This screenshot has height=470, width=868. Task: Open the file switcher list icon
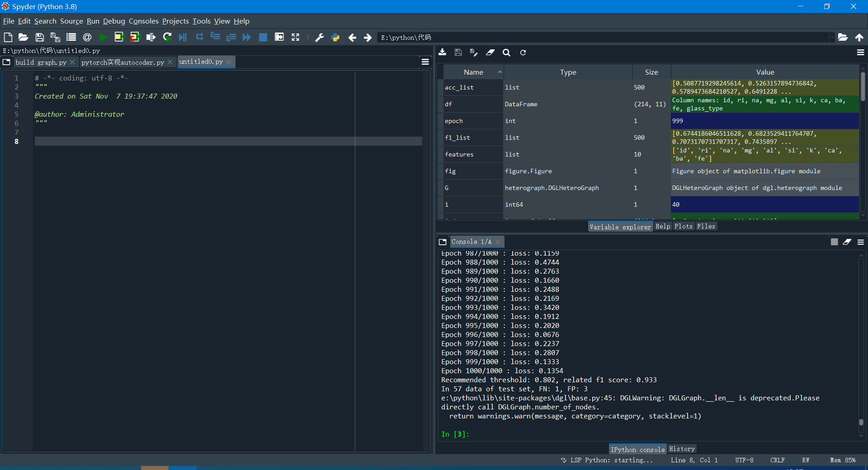tap(71, 37)
